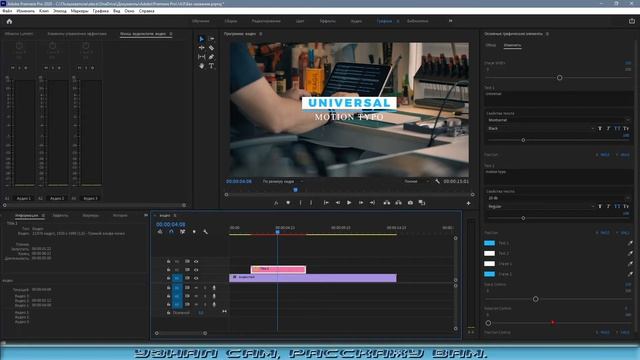Screen dimensions: 640x360
Task: Open the Clip menu
Action: point(44,11)
